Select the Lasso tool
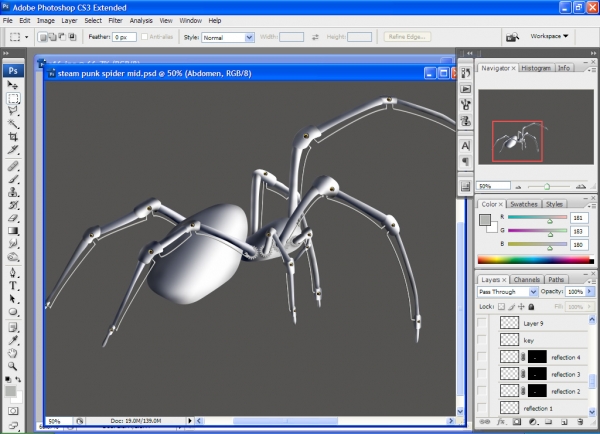This screenshot has width=600, height=434. 13,111
